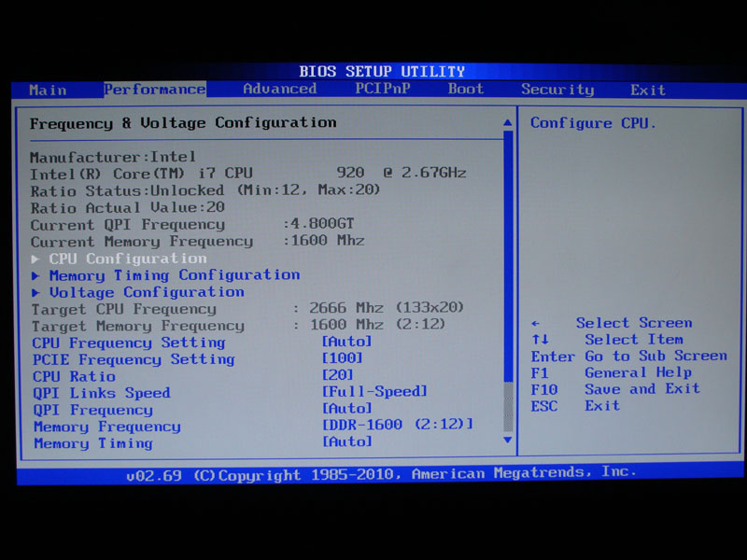Expand arrow beside CPU Configuration
Image resolution: width=747 pixels, height=560 pixels.
35,259
